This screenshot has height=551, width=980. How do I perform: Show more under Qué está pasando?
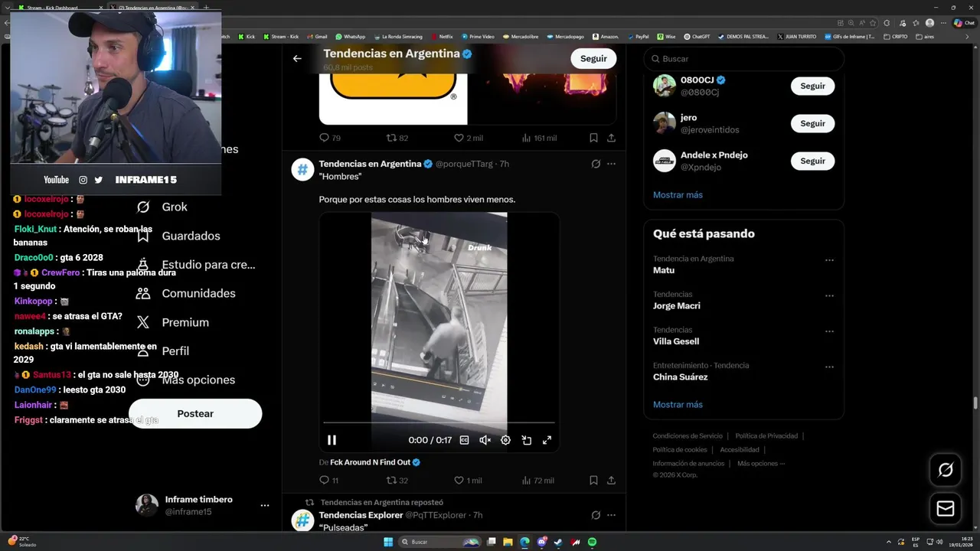click(x=678, y=404)
